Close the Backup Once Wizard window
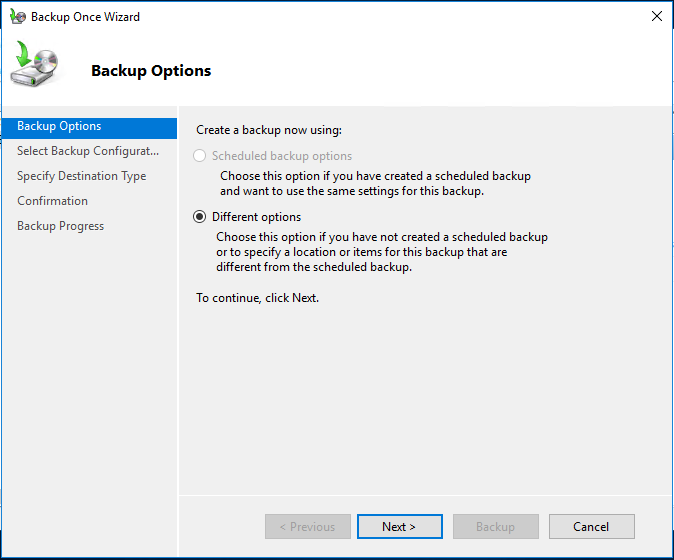Image resolution: width=674 pixels, height=560 pixels. click(656, 16)
